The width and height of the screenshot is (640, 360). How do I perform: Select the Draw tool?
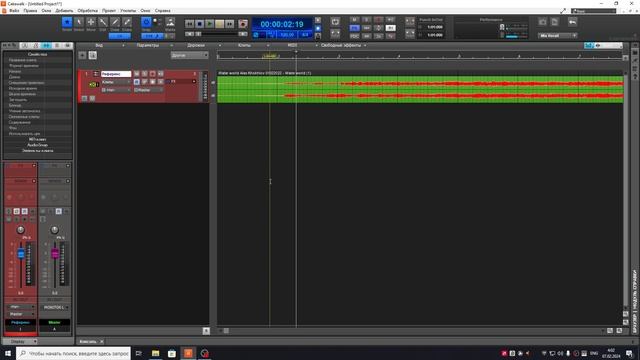click(115, 22)
